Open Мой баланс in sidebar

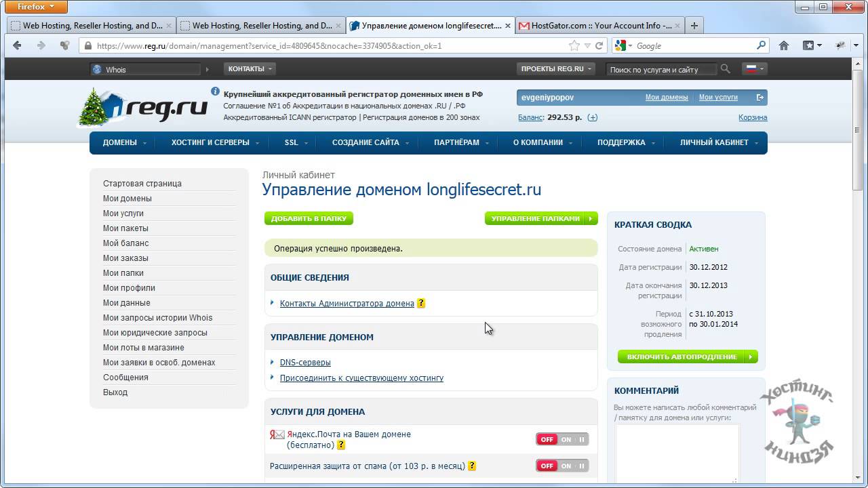[125, 243]
